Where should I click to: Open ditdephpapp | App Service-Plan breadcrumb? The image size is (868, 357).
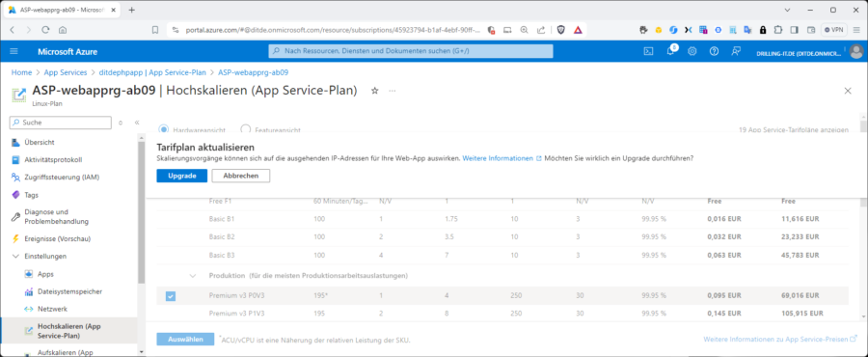(152, 72)
